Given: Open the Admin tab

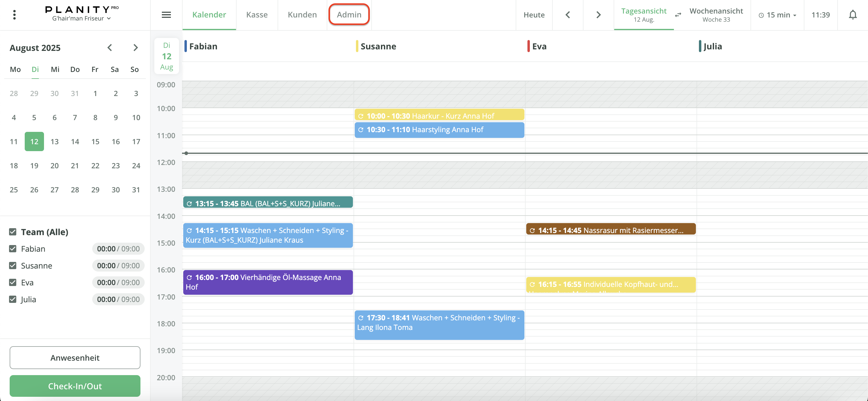Looking at the screenshot, I should click(x=349, y=14).
